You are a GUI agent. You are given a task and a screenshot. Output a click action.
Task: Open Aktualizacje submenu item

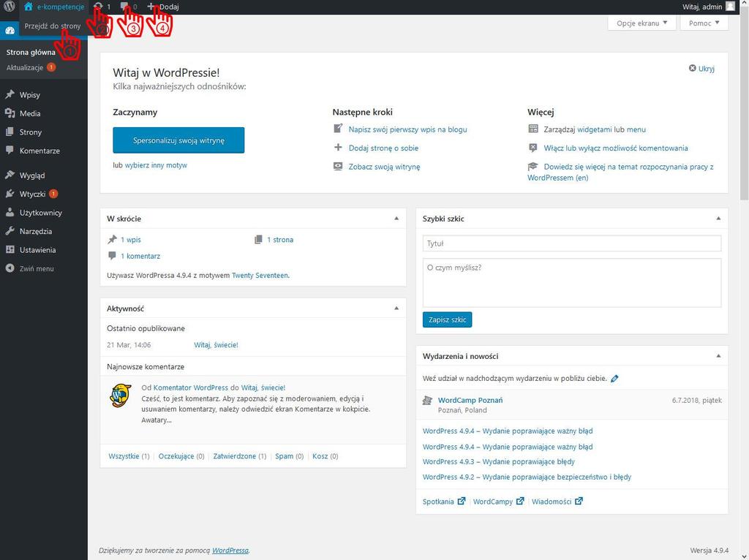(25, 67)
